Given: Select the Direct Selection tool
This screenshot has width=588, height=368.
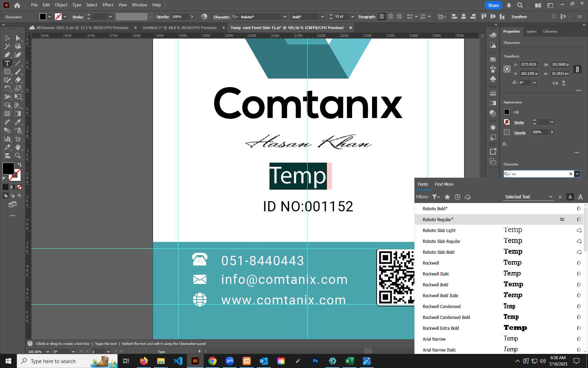Looking at the screenshot, I should coord(18,38).
